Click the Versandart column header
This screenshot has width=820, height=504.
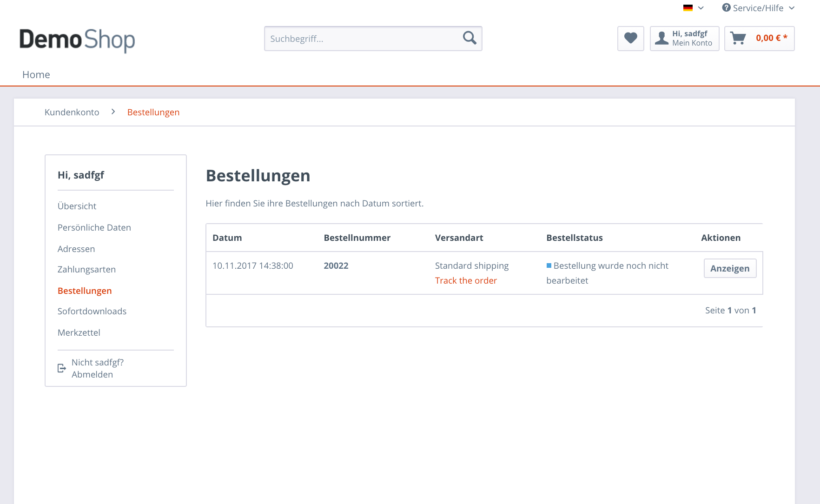click(x=459, y=238)
